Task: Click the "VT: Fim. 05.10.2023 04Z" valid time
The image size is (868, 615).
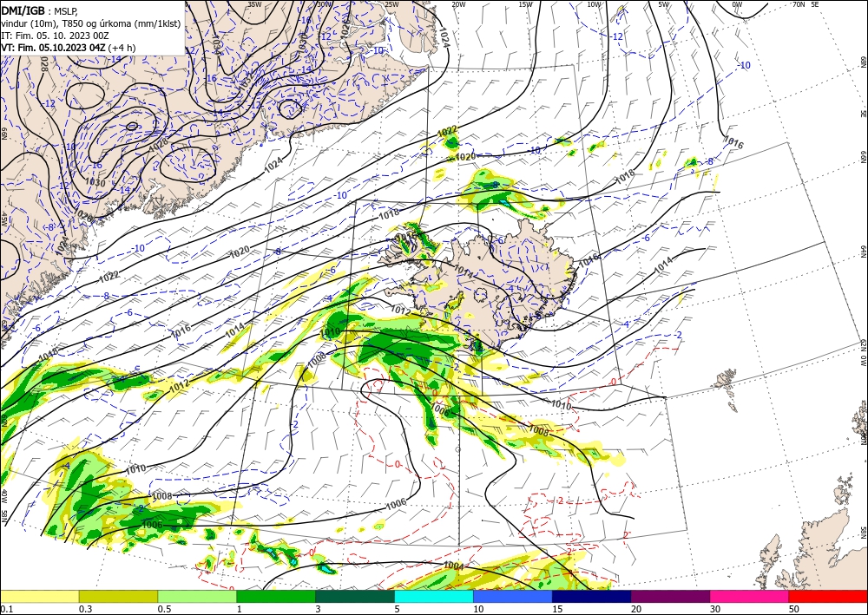Action: coord(53,48)
